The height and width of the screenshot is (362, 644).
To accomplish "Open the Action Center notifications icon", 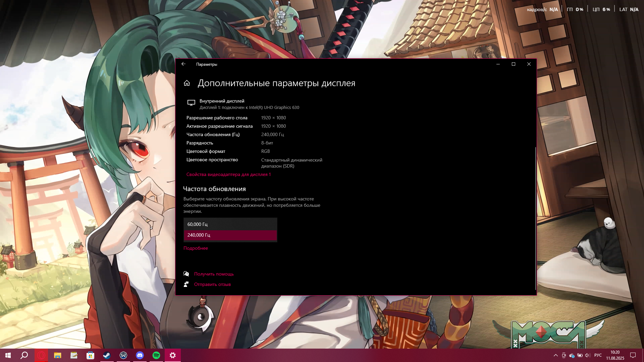I will (633, 355).
